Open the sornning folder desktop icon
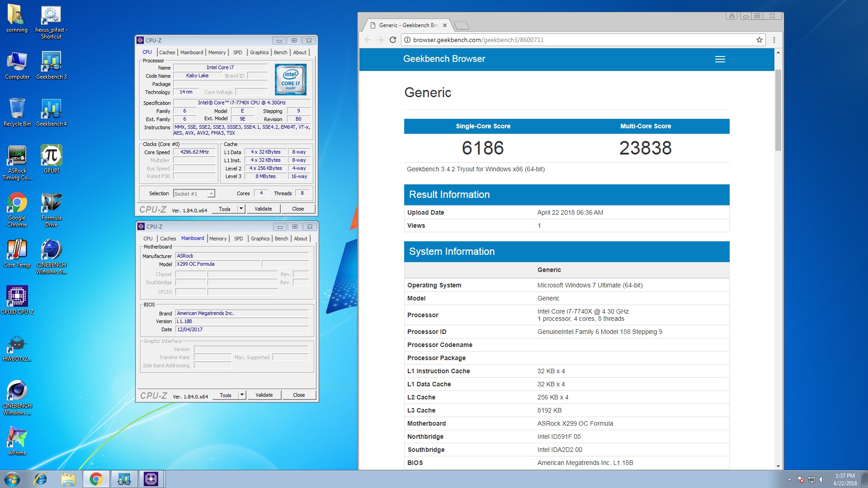 (x=17, y=19)
